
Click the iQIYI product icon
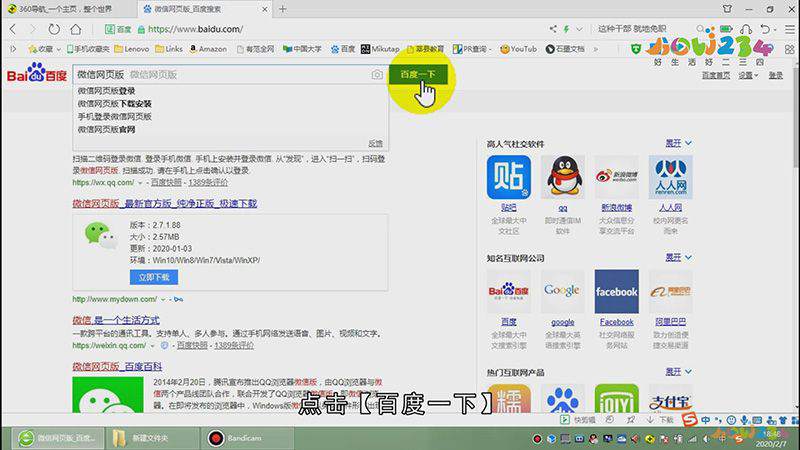[x=616, y=398]
